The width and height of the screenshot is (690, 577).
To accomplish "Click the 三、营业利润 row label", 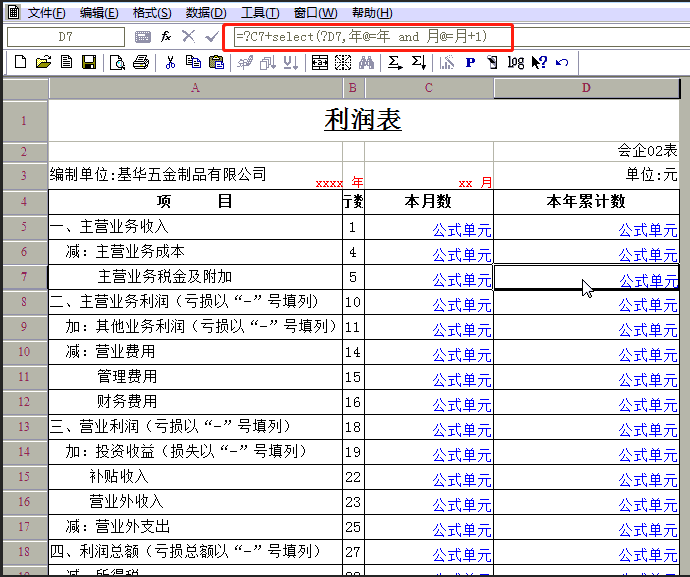I will point(195,427).
